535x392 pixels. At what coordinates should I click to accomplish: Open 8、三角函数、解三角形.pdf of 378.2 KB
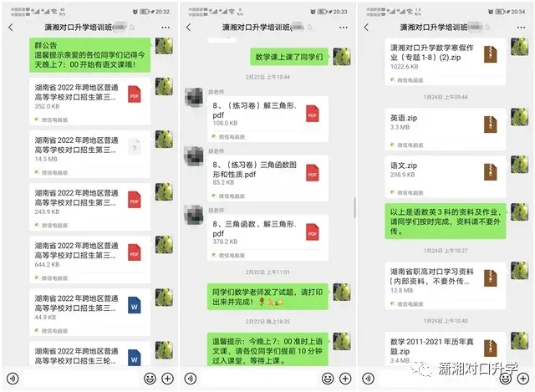pyautogui.click(x=267, y=238)
